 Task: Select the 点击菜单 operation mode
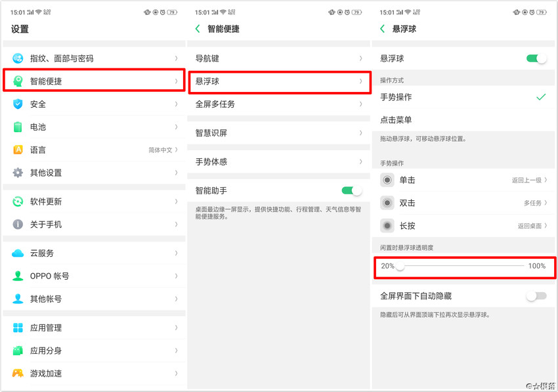click(x=465, y=120)
